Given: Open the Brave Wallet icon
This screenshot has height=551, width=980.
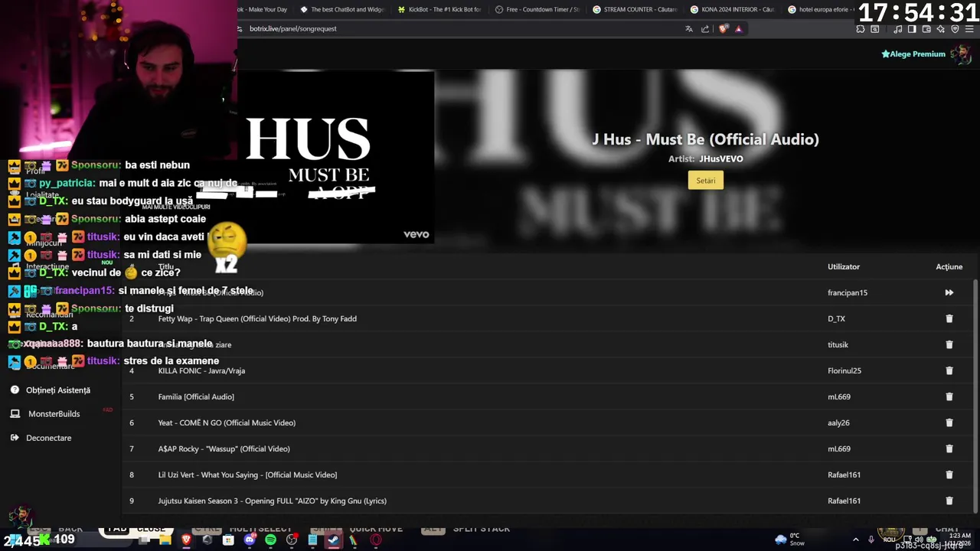Looking at the screenshot, I should pyautogui.click(x=926, y=29).
